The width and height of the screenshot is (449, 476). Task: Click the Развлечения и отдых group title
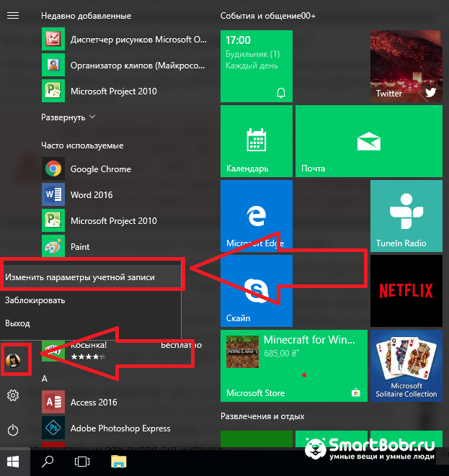(262, 416)
